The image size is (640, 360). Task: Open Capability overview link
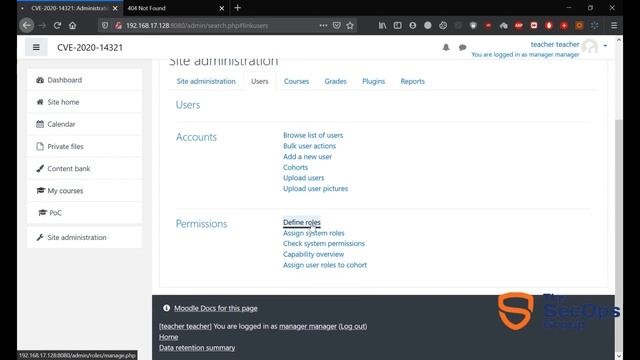pyautogui.click(x=313, y=254)
